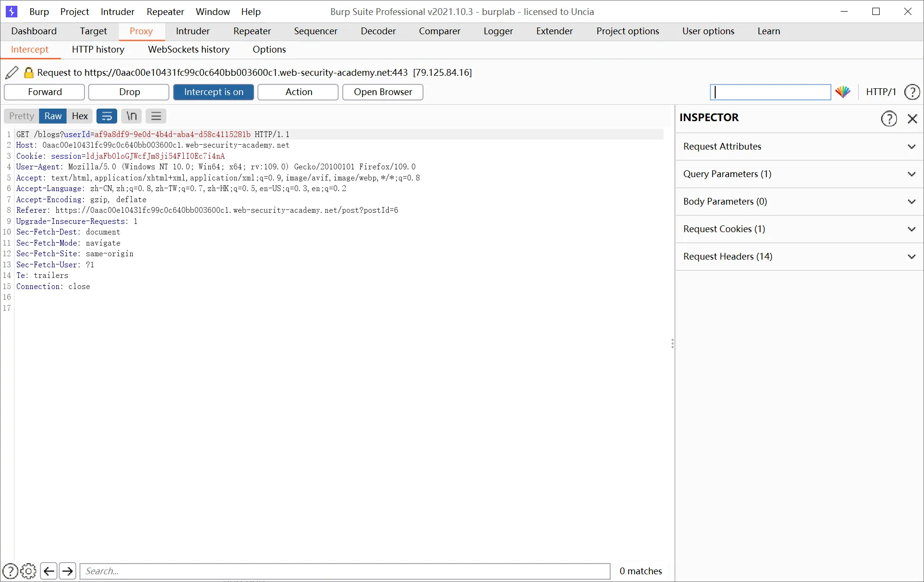This screenshot has height=582, width=924.
Task: Open the HTTP history sub-tab
Action: [98, 49]
